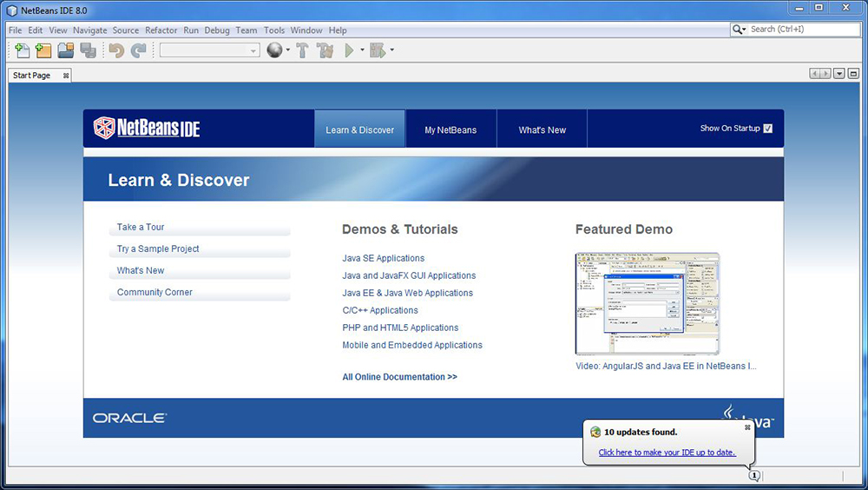Screen dimensions: 868x490
Task: Click the Community Corner button
Action: (x=200, y=292)
